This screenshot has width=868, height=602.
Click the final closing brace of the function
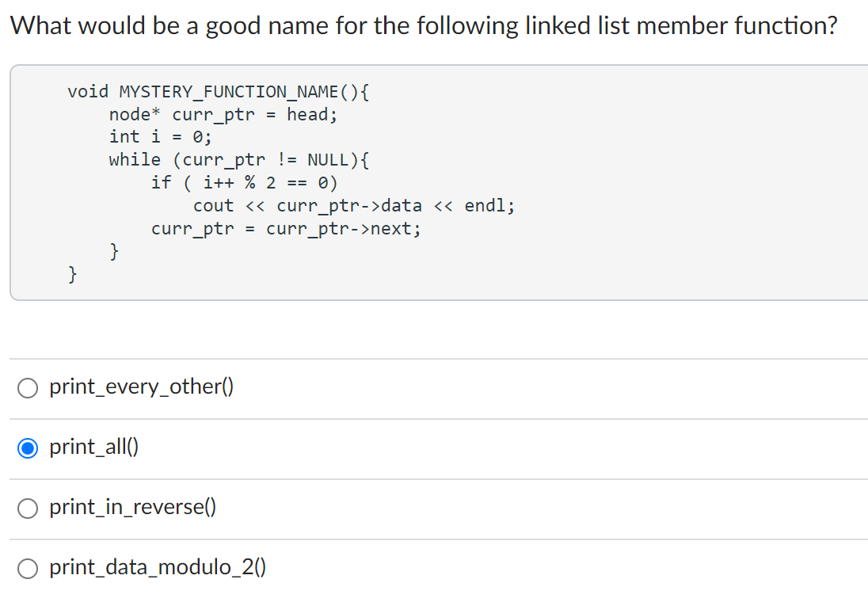72,275
